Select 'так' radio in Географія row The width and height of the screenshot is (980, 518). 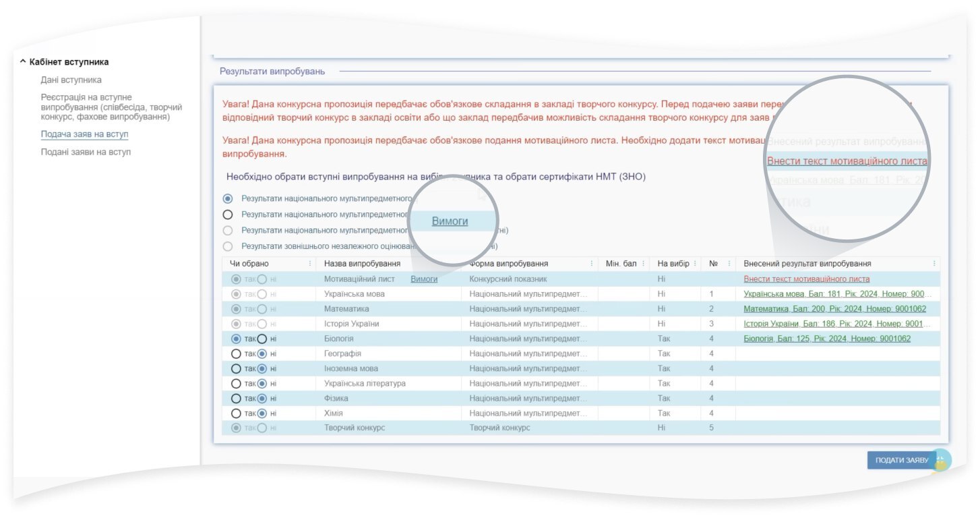tap(236, 353)
